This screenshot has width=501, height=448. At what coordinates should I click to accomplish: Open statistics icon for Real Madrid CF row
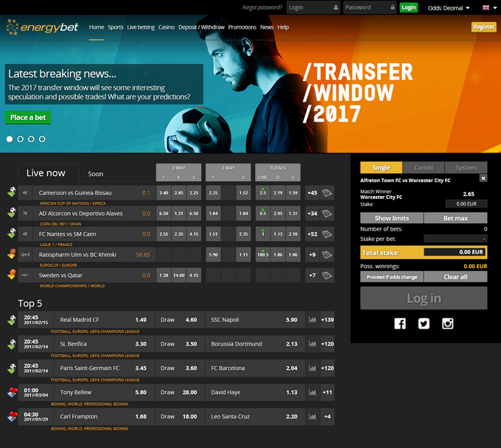click(x=312, y=320)
